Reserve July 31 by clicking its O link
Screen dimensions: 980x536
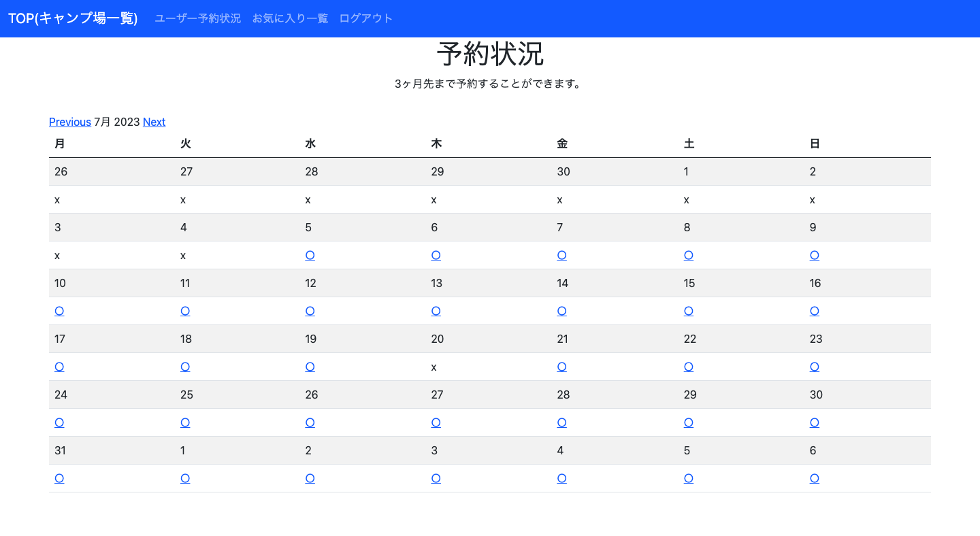(59, 478)
